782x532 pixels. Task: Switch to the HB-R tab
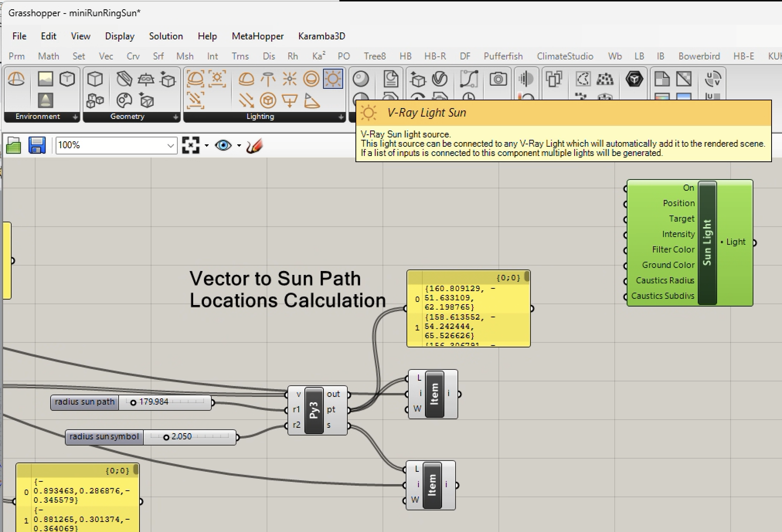tap(435, 56)
